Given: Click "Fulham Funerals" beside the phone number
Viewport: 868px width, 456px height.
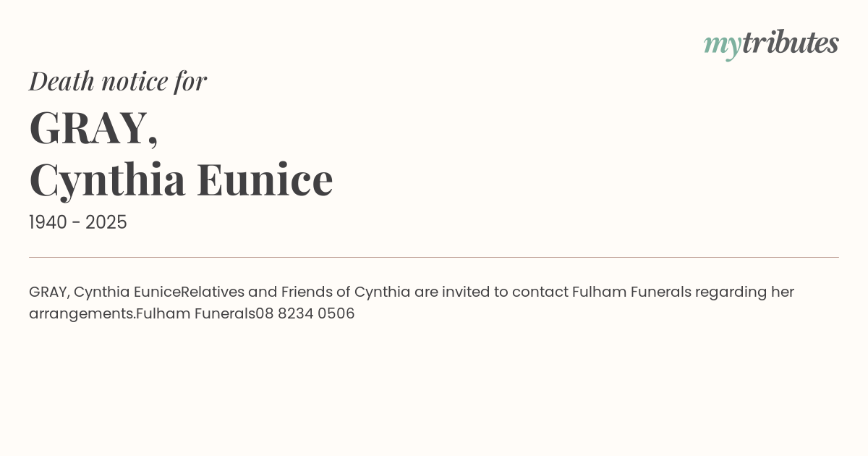Looking at the screenshot, I should (195, 314).
